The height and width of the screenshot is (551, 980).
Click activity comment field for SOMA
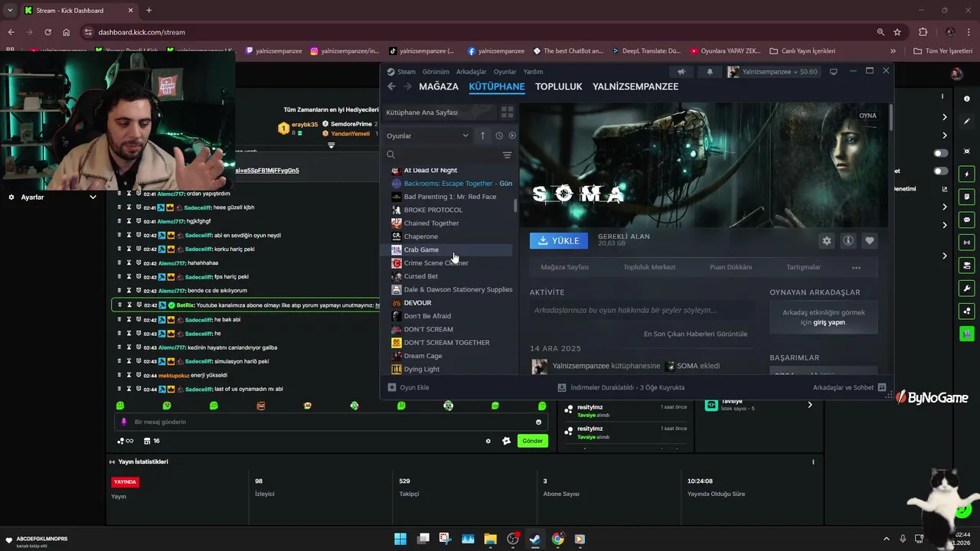tap(643, 310)
